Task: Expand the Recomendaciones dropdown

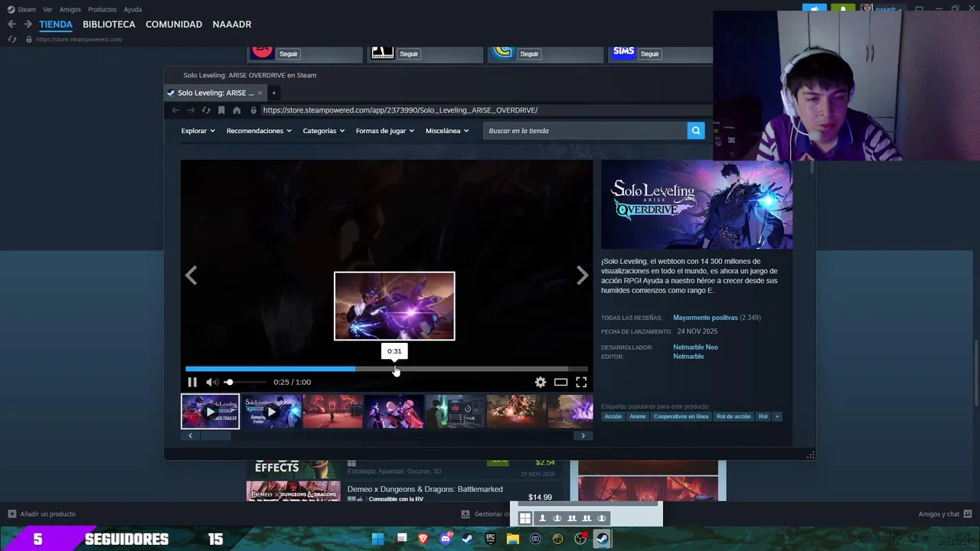Action: (259, 131)
